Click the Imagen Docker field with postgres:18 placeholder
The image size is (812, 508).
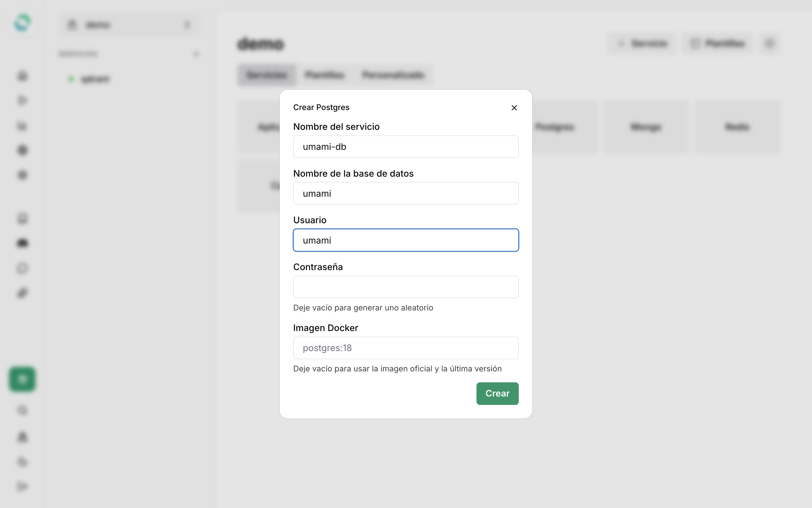coord(406,348)
